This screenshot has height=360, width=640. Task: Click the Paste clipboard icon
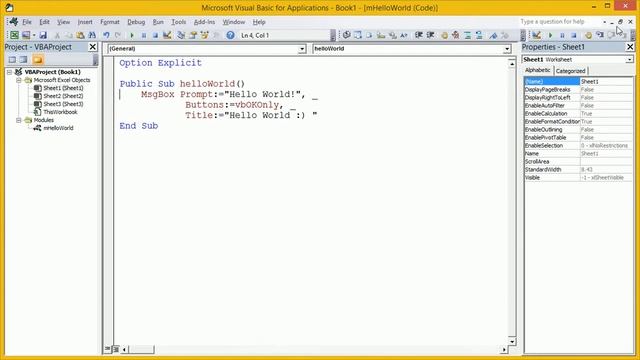tap(80, 35)
